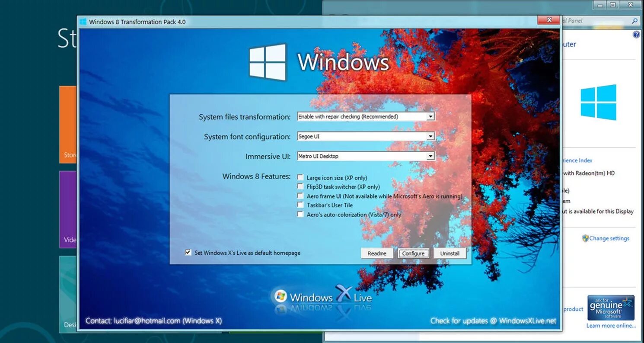Maximize the Control Panel window
Viewport: 644px width, 343px height.
click(613, 5)
